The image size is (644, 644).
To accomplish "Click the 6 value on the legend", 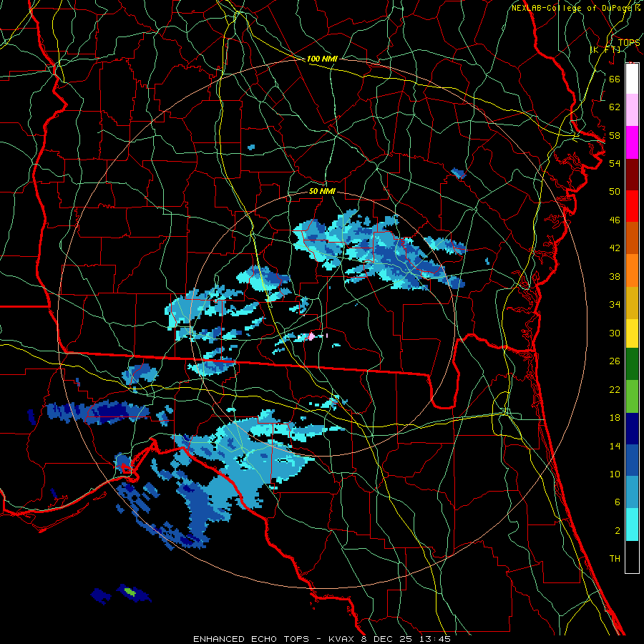I will pyautogui.click(x=617, y=502).
